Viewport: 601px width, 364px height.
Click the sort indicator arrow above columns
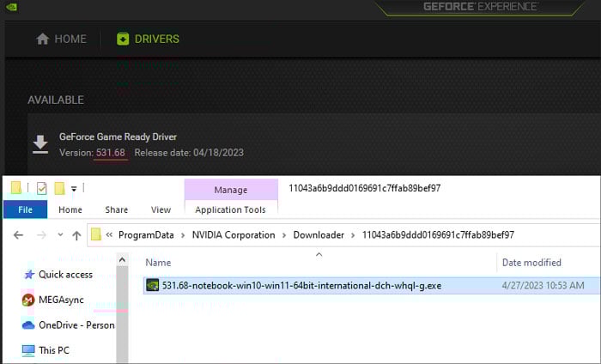point(319,255)
